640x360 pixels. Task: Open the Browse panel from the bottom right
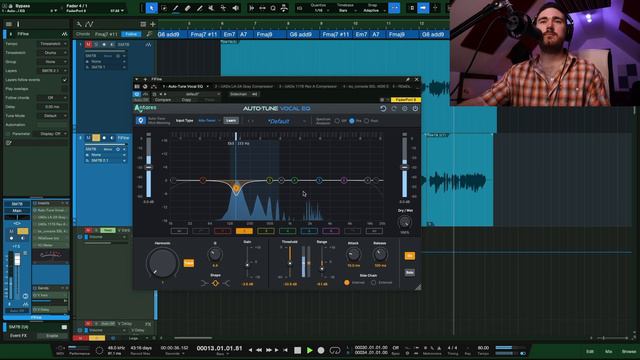click(x=629, y=351)
